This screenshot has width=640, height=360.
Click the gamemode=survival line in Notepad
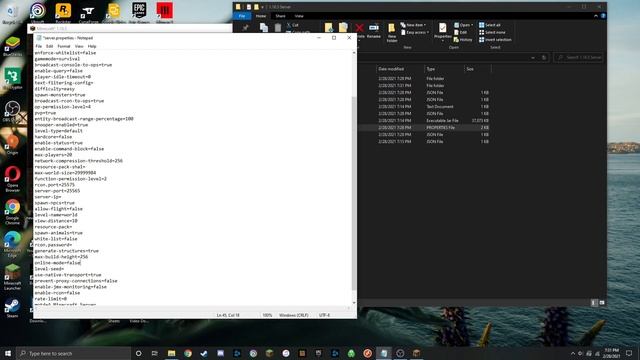tap(57, 59)
